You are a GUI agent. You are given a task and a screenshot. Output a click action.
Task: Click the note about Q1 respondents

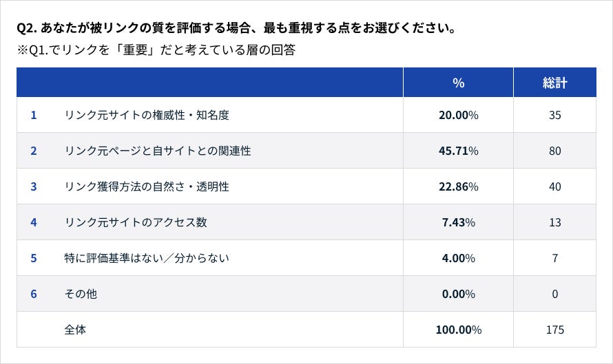[156, 50]
